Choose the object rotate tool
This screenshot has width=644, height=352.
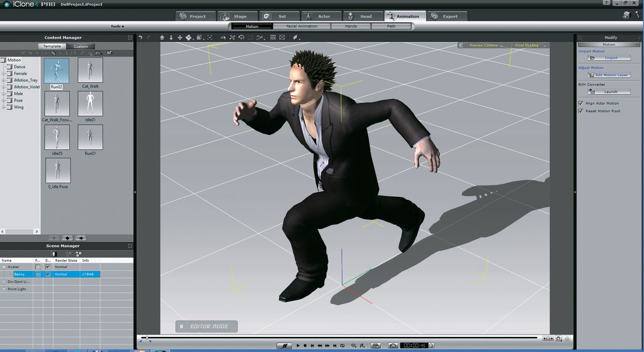coord(241,37)
